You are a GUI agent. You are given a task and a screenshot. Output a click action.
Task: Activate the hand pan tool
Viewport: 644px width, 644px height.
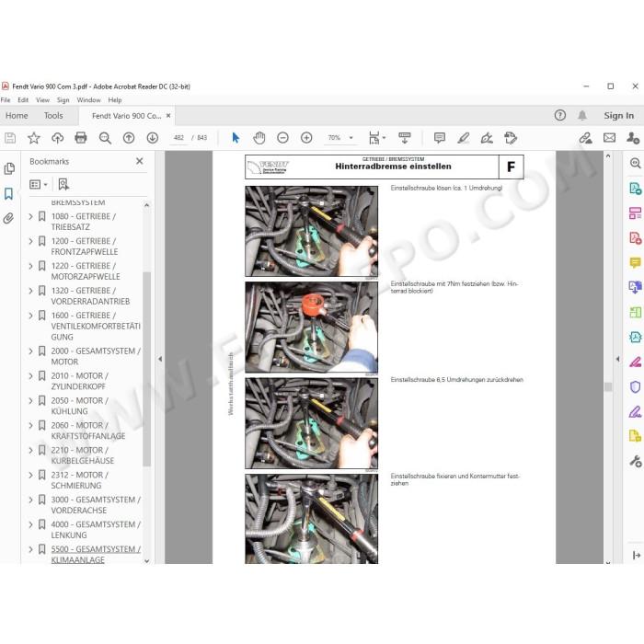click(259, 138)
